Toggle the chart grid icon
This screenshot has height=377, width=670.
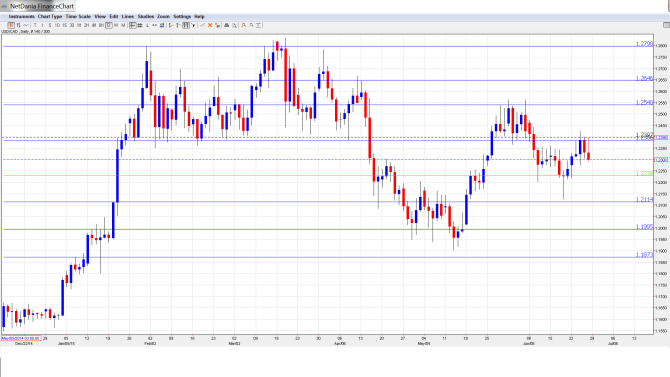tap(140, 26)
